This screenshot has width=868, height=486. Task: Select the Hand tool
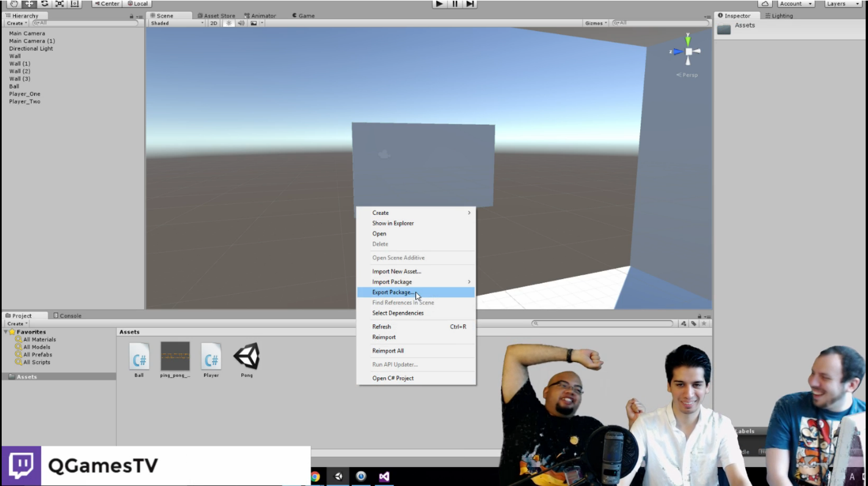click(x=13, y=4)
